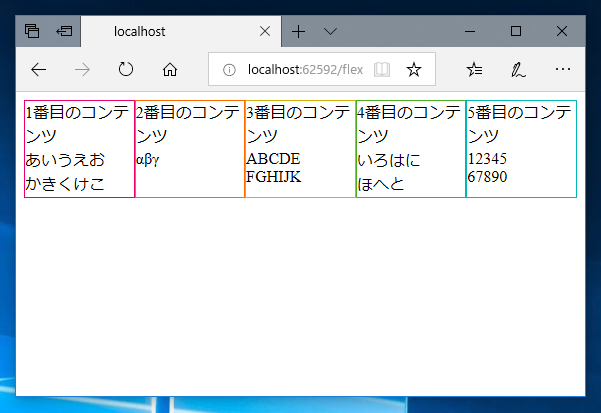
Task: Toggle reading view book icon
Action: 382,69
